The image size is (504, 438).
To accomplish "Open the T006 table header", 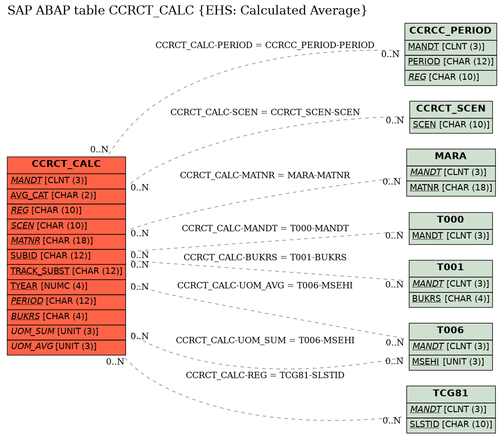I will click(x=451, y=331).
